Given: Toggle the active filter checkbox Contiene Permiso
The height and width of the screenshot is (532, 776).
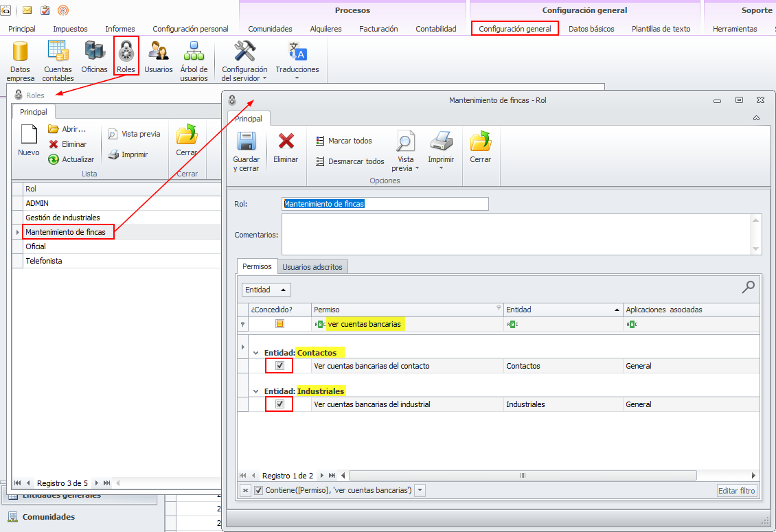Looking at the screenshot, I should (x=258, y=490).
